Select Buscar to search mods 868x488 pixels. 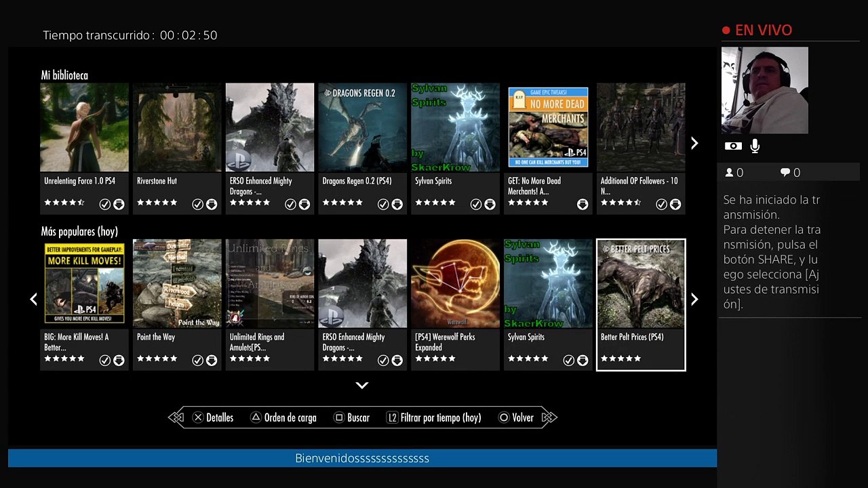pos(358,418)
